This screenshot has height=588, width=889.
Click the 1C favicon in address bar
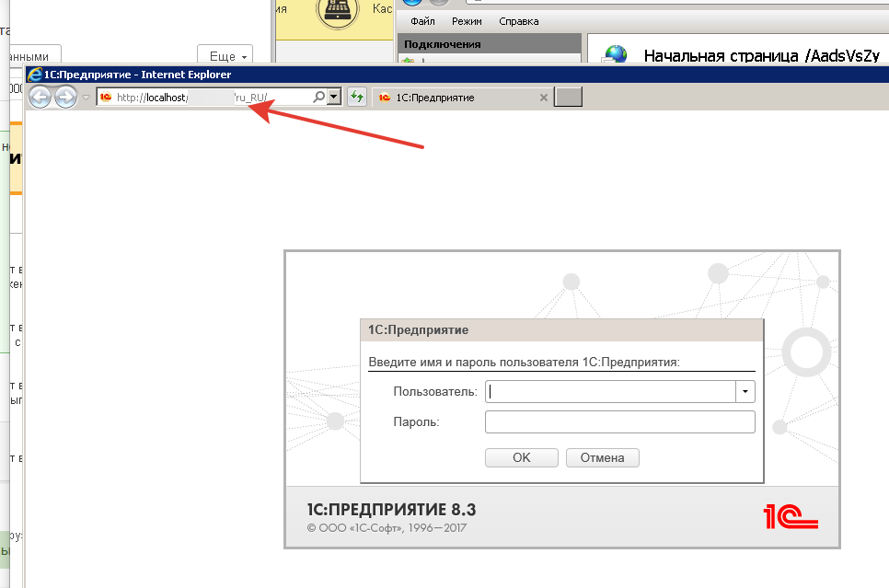pos(106,97)
